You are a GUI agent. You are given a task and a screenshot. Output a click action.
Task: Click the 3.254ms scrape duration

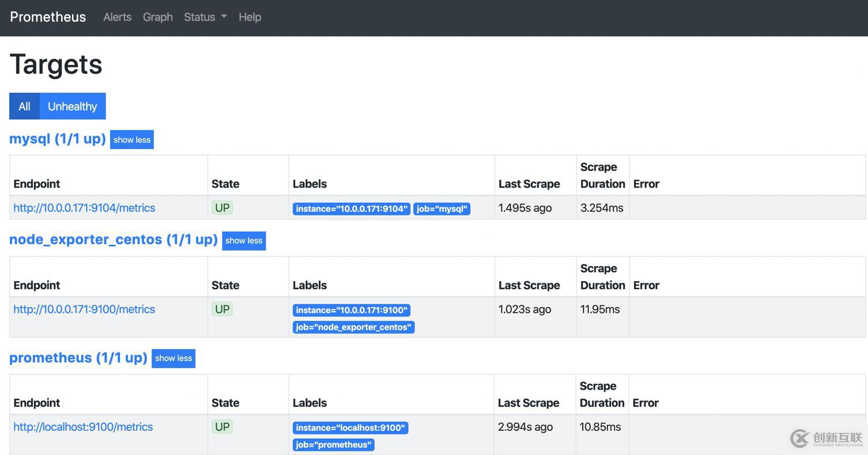[x=602, y=208]
